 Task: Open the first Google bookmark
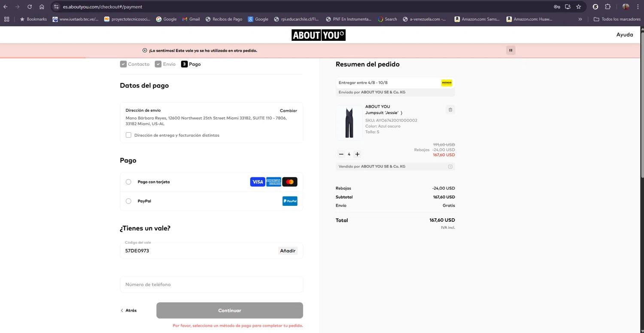(166, 19)
